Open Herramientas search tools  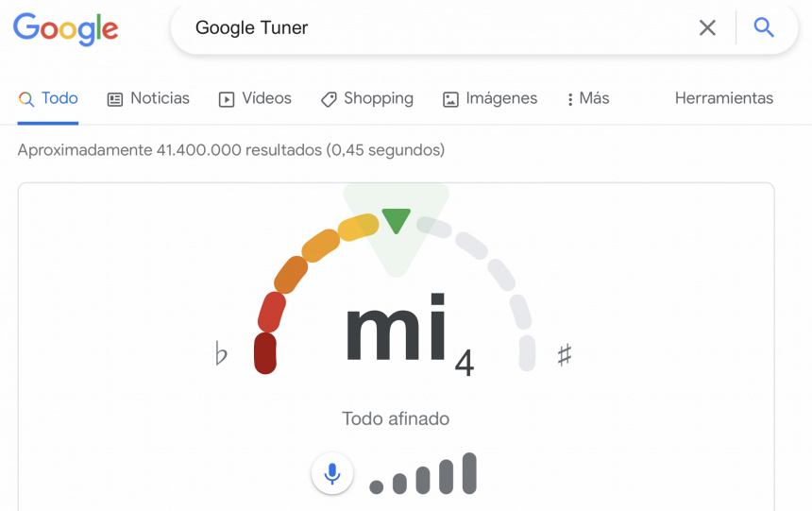724,98
